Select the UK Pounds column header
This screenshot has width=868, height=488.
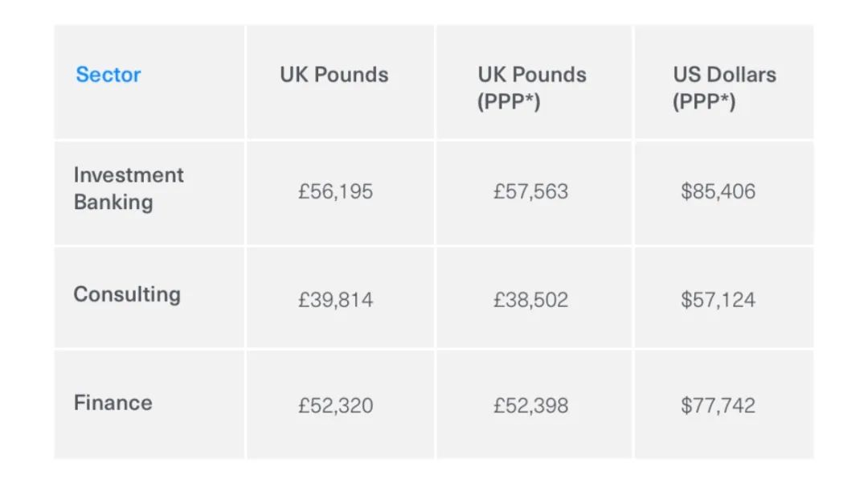[334, 75]
